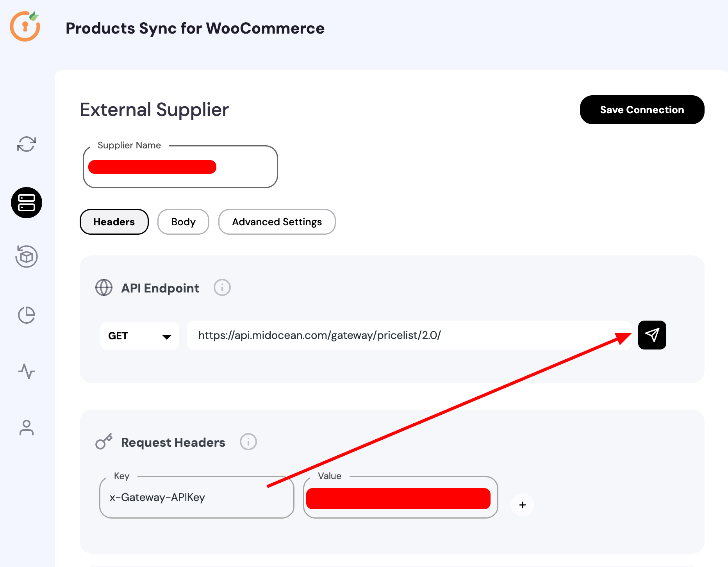Click the header Key input field
The image size is (728, 567).
196,497
